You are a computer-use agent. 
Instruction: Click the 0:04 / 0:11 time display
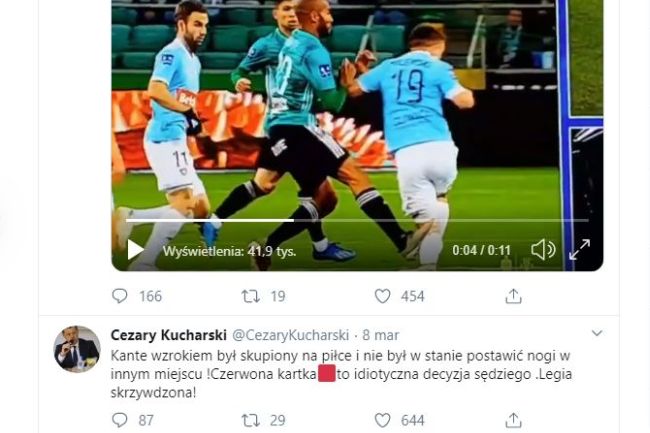tap(481, 250)
